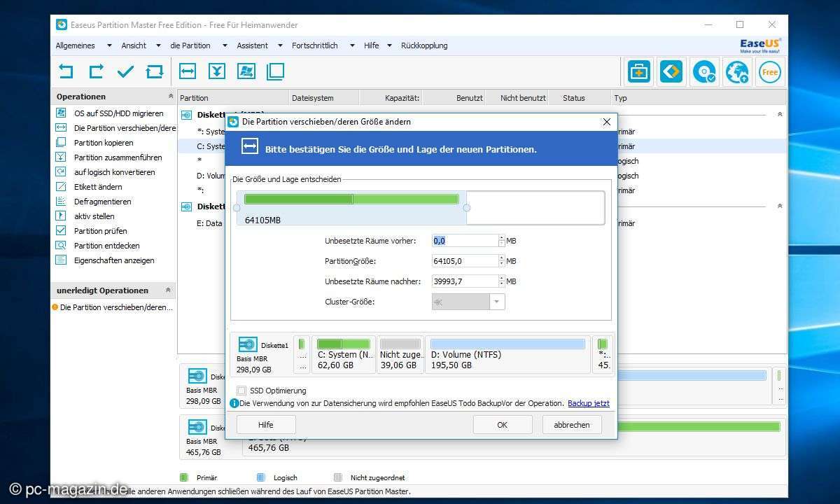Confirm the resize dialog with OK
This screenshot has height=504, width=840.
[x=503, y=425]
